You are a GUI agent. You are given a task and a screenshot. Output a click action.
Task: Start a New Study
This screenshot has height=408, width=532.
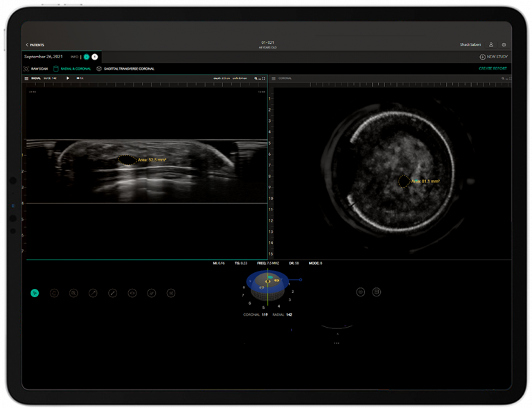(494, 57)
